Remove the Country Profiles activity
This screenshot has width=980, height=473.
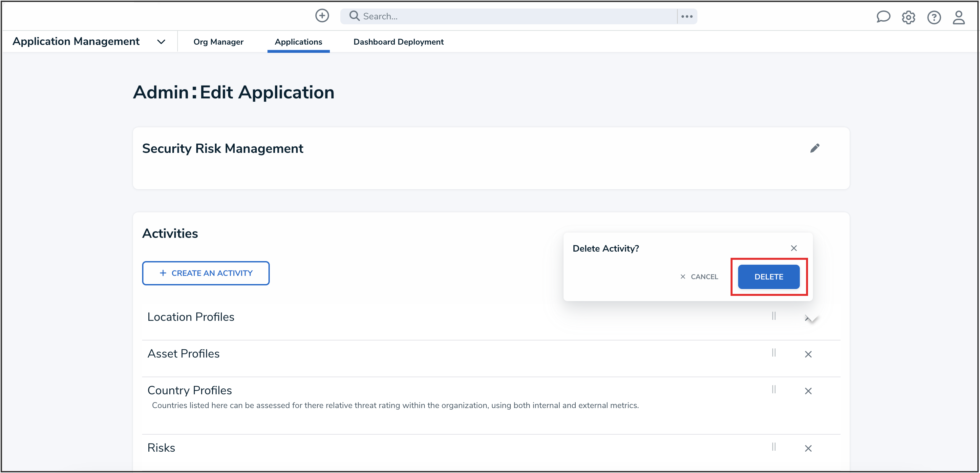coord(808,391)
